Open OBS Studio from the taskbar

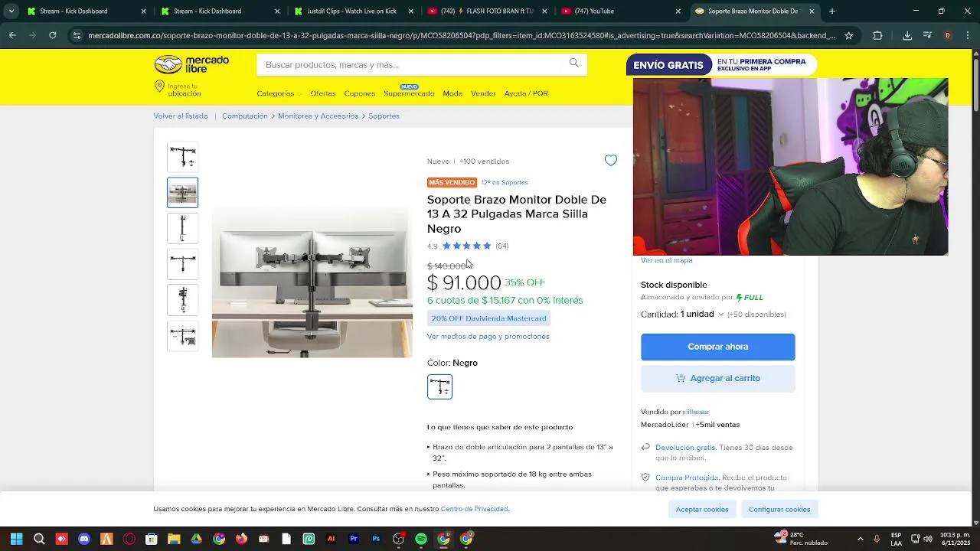click(x=398, y=539)
